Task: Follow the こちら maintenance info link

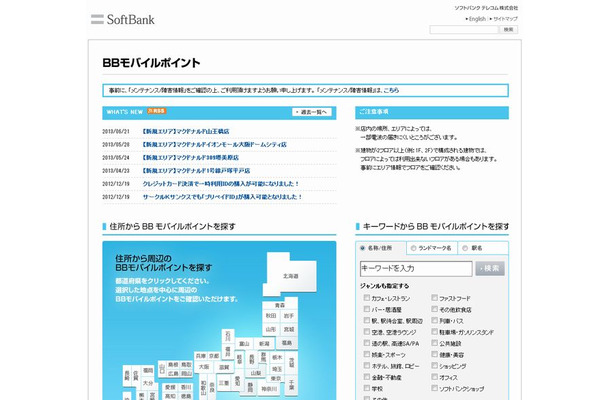Action: (x=391, y=90)
